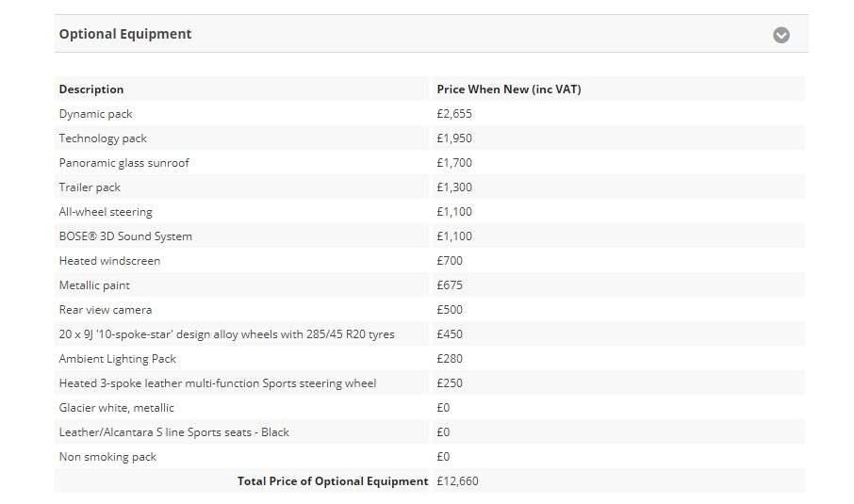
Task: Select the Non smoking pack item
Action: pos(107,457)
